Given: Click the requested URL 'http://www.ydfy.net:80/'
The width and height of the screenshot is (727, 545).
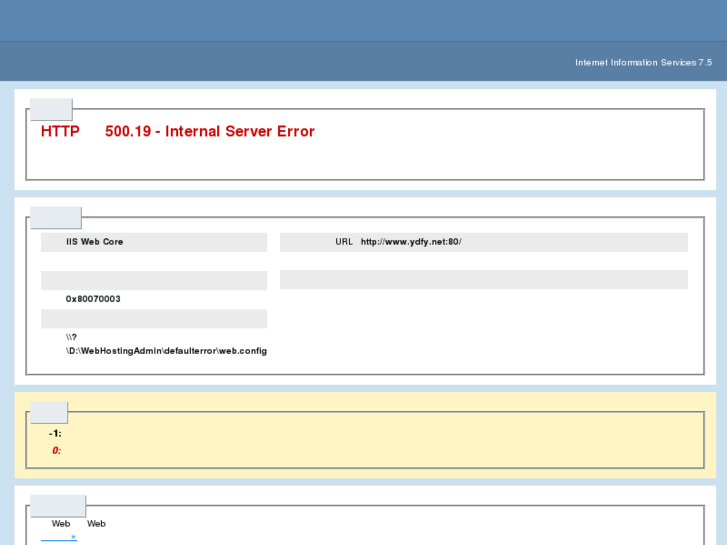Looking at the screenshot, I should (411, 242).
